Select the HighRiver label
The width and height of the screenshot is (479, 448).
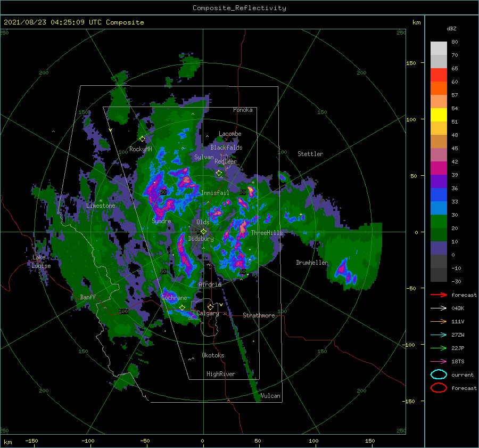(x=221, y=374)
